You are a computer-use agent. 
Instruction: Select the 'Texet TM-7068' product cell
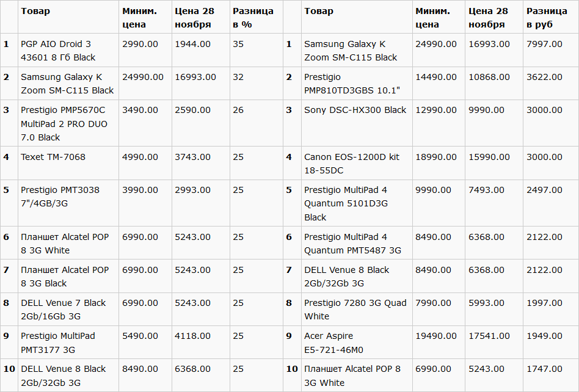pos(53,157)
